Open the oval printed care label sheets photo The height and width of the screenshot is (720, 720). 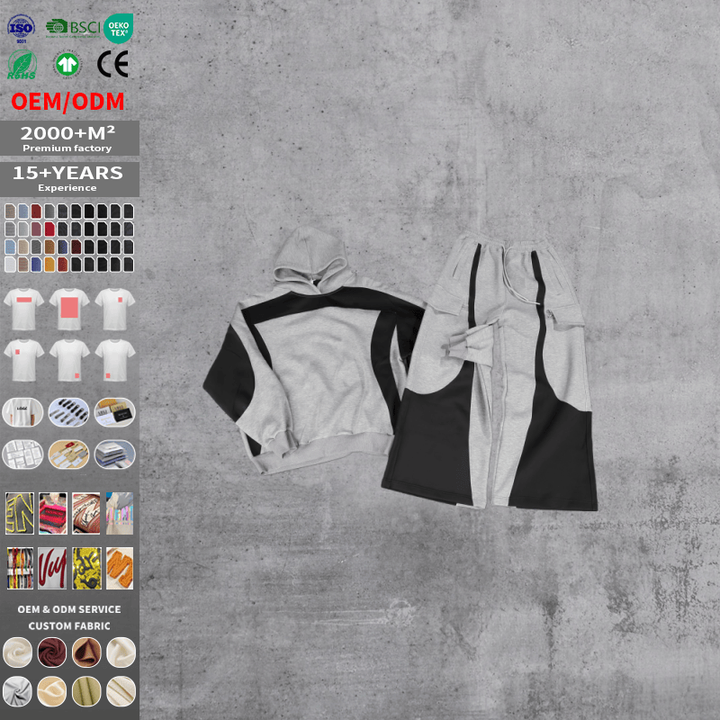click(x=23, y=454)
